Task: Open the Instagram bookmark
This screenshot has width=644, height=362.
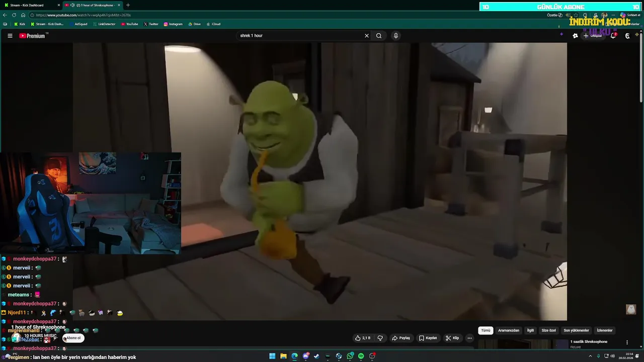Action: [x=173, y=24]
